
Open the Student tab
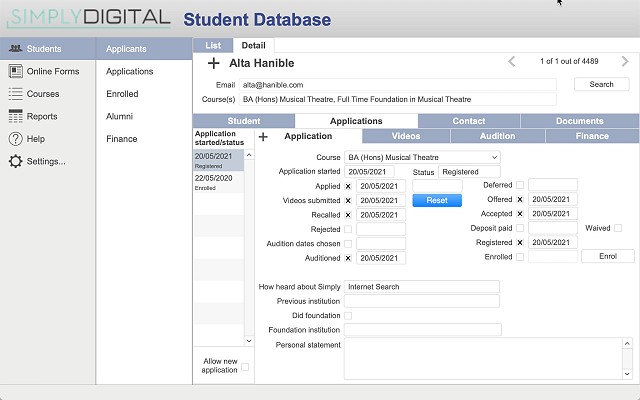click(244, 121)
